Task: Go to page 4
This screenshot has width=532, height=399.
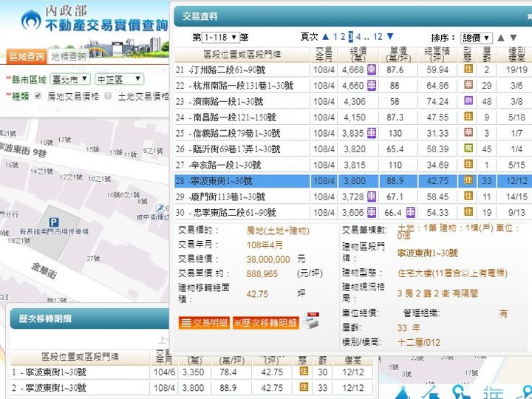Action: pos(358,37)
